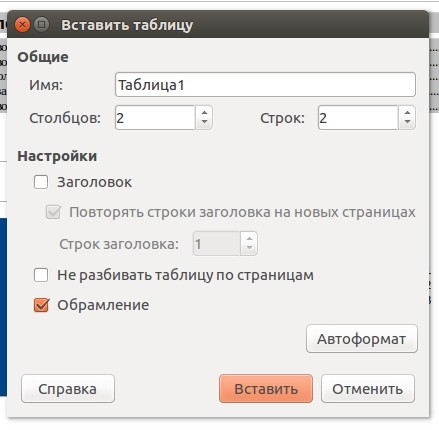Uncheck the Обрамление checkbox
Screen dimensions: 439x430
coord(41,305)
